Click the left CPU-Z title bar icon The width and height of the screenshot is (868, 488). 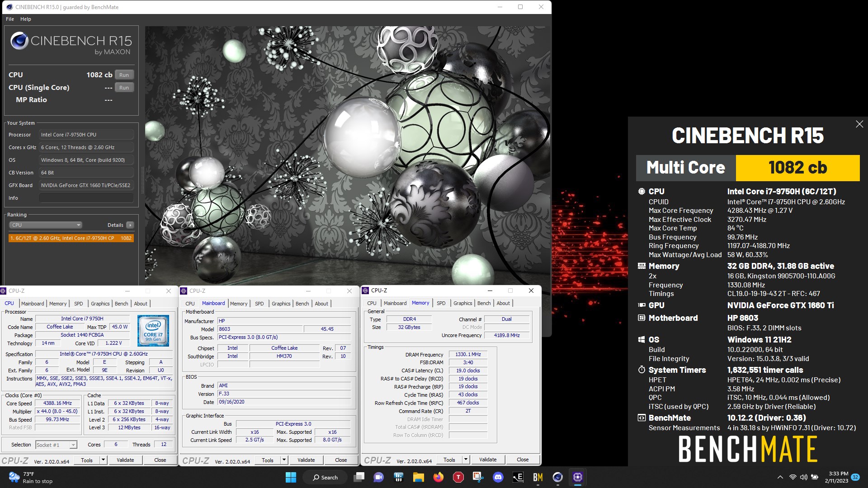[4, 291]
